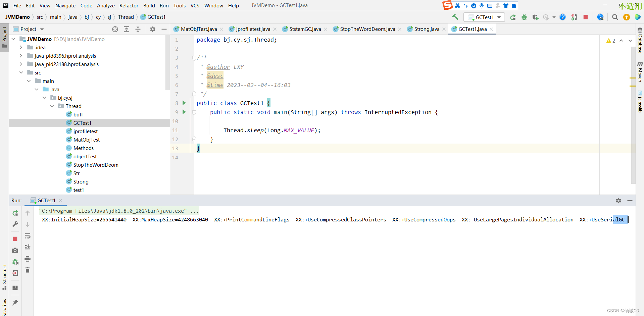Click Thread in the breadcrumb path

[126, 17]
